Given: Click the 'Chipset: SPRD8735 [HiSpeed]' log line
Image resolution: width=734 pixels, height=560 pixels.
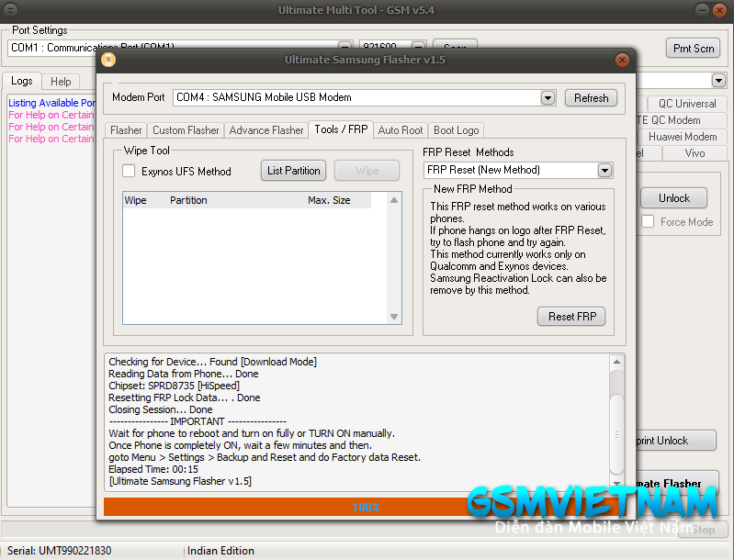Looking at the screenshot, I should click(x=175, y=386).
